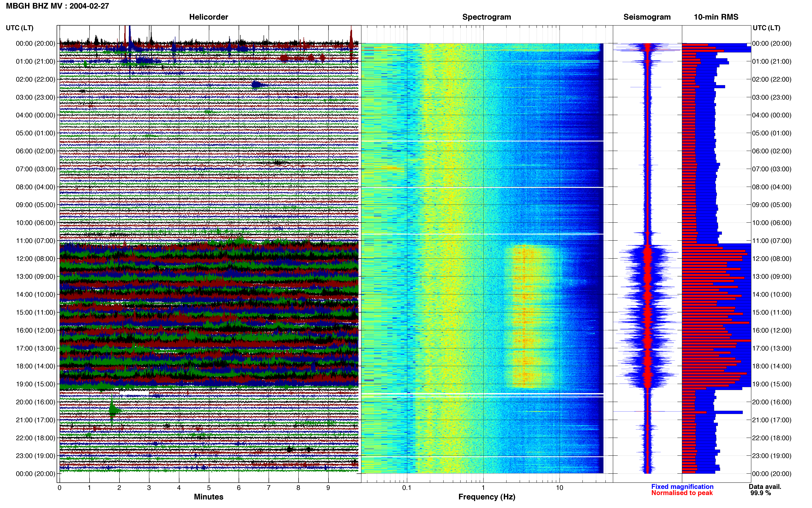The height and width of the screenshot is (508, 812).
Task: Click the right-axis '23:00 (19:00)' time label
Action: (772, 456)
